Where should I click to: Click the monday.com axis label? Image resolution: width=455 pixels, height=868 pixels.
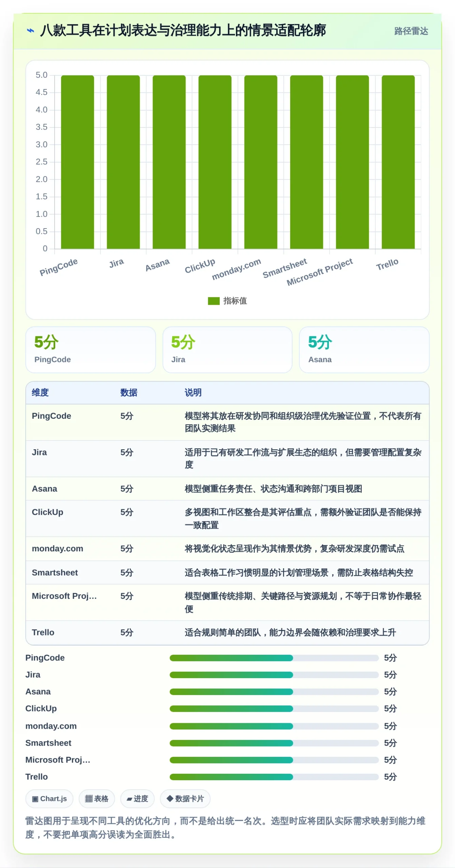tap(236, 269)
